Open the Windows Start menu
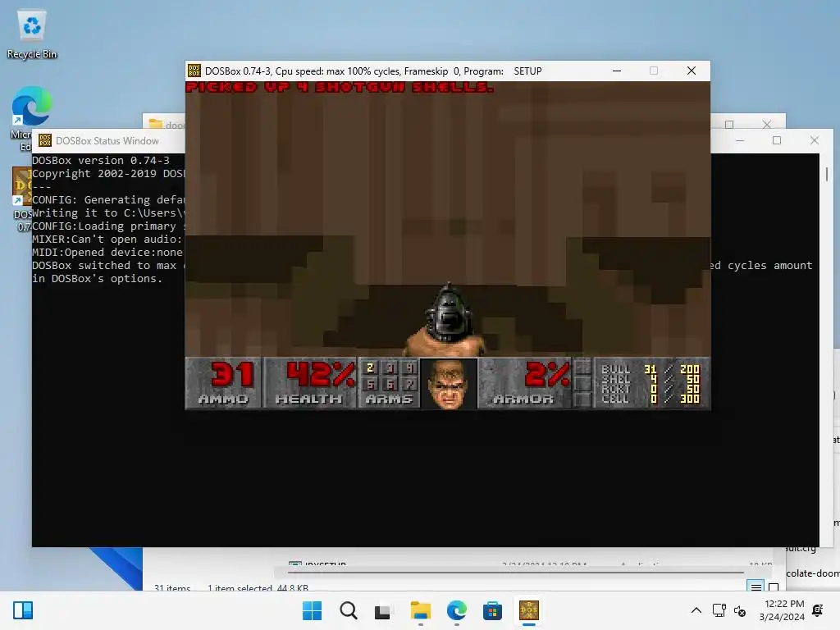The image size is (840, 630). click(x=312, y=610)
